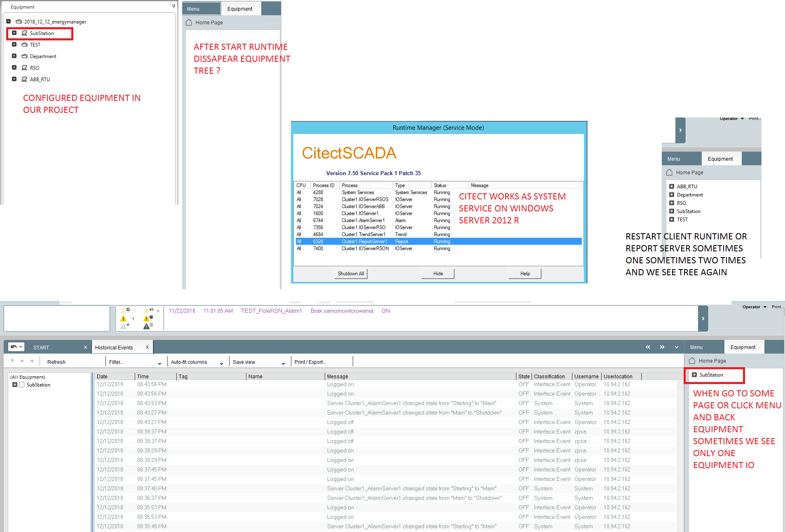Close the Historical Events tab

pyautogui.click(x=147, y=347)
